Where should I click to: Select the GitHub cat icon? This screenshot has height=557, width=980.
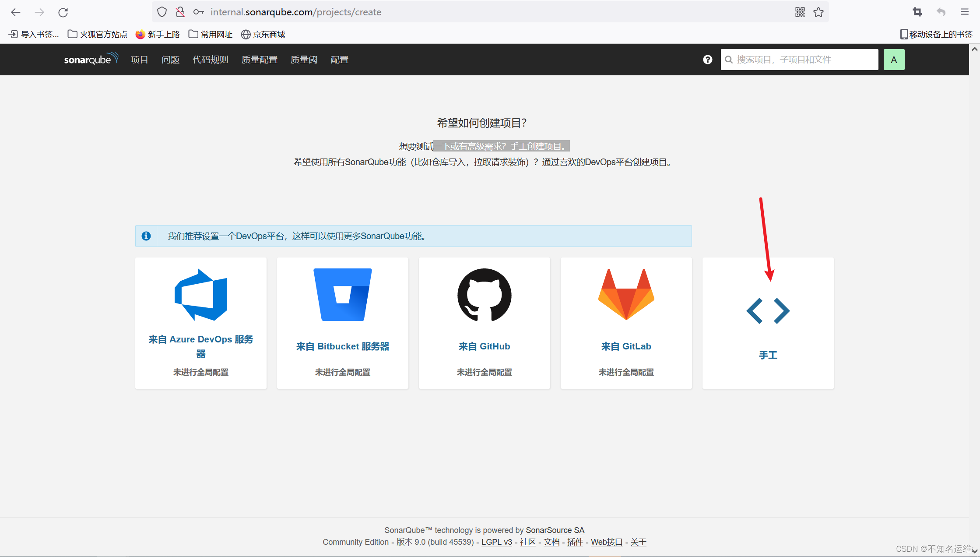coord(484,295)
